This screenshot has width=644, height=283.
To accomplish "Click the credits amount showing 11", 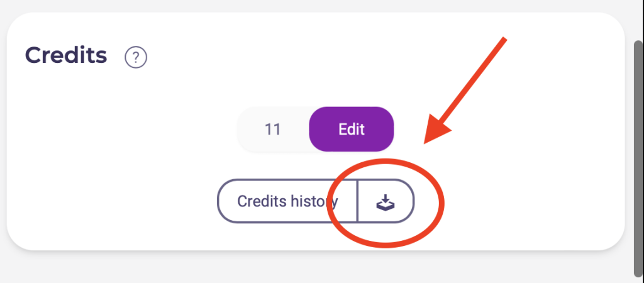I will point(273,130).
